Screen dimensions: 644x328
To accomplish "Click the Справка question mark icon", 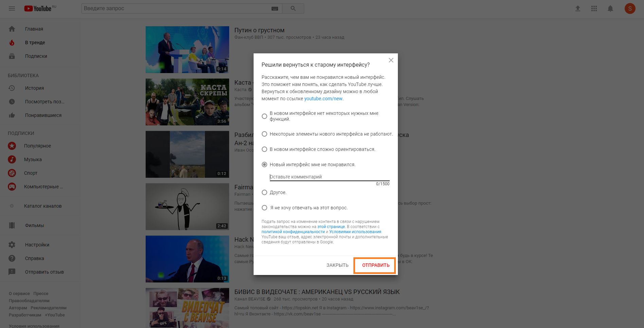I will (12, 258).
